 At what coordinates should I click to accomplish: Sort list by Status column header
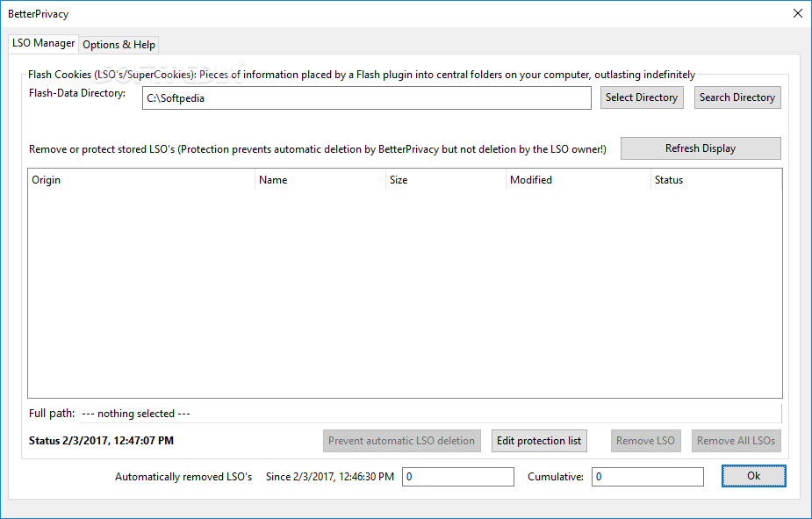point(716,180)
